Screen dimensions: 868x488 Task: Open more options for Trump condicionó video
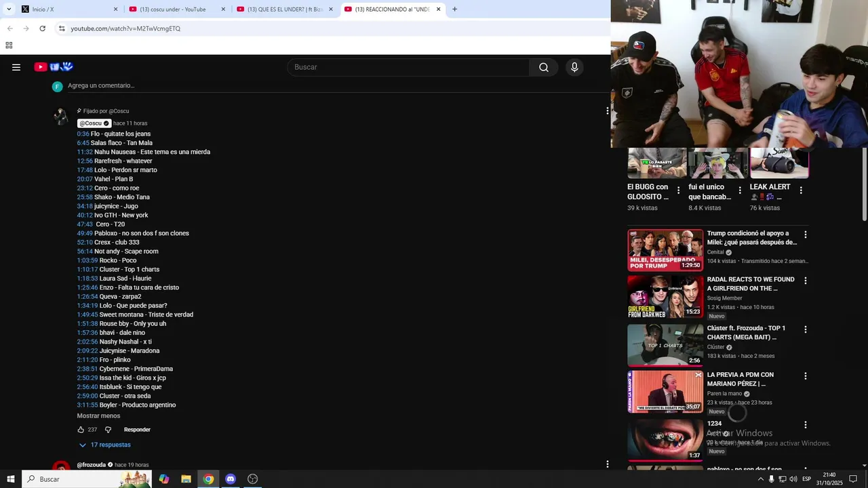(x=806, y=235)
